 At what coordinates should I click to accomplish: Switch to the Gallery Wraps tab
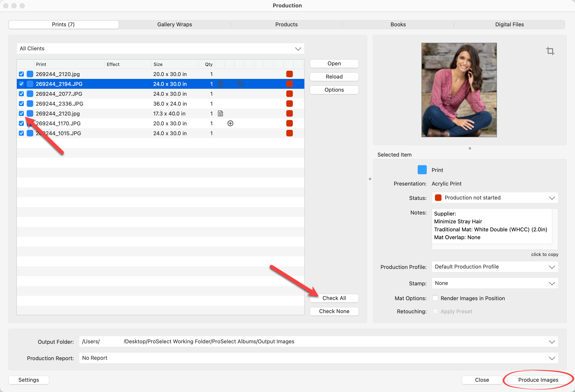click(174, 24)
